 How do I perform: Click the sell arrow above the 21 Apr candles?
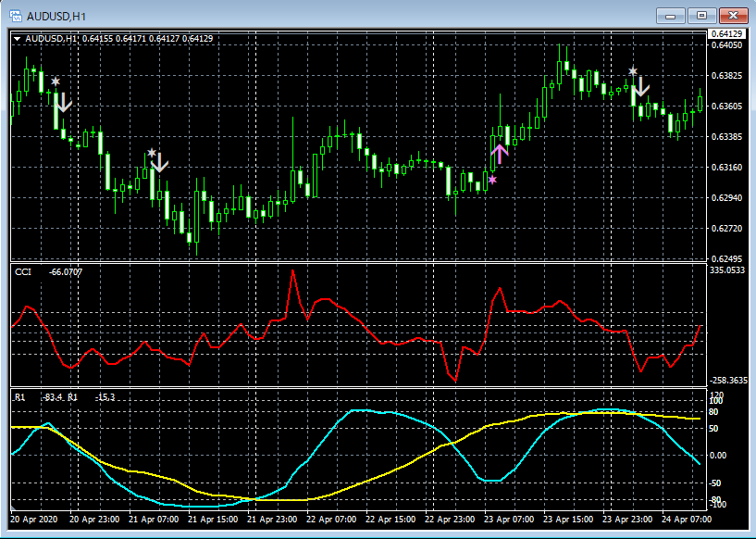coord(159,163)
